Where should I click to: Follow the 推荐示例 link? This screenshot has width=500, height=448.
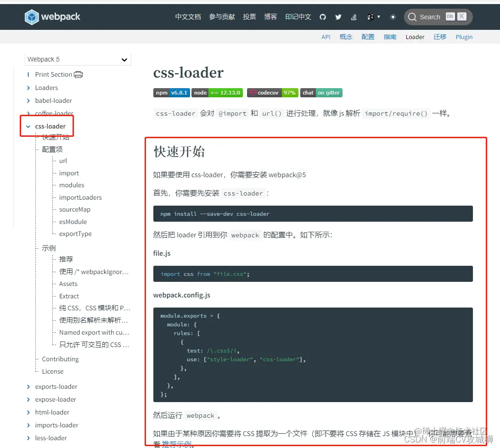point(177,444)
